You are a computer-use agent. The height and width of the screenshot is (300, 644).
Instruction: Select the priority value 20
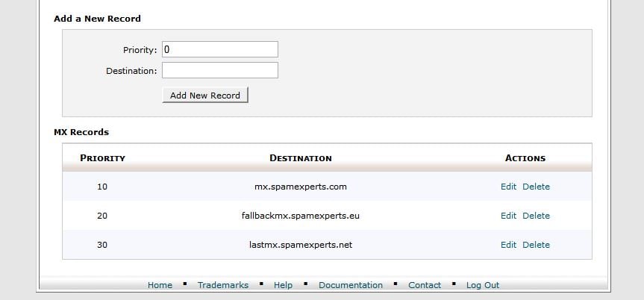tap(102, 216)
